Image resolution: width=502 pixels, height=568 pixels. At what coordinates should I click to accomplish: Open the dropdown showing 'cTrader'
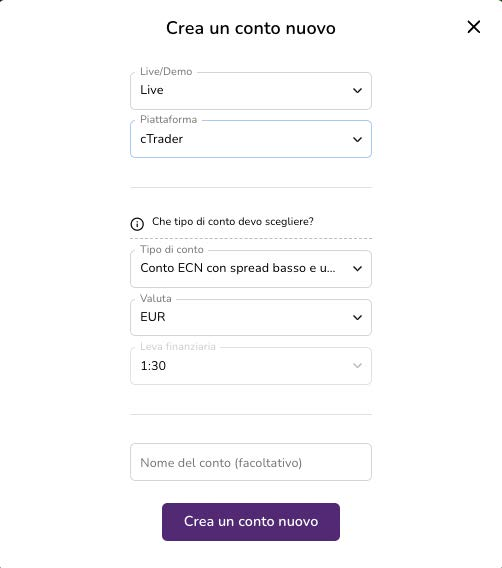click(x=251, y=139)
